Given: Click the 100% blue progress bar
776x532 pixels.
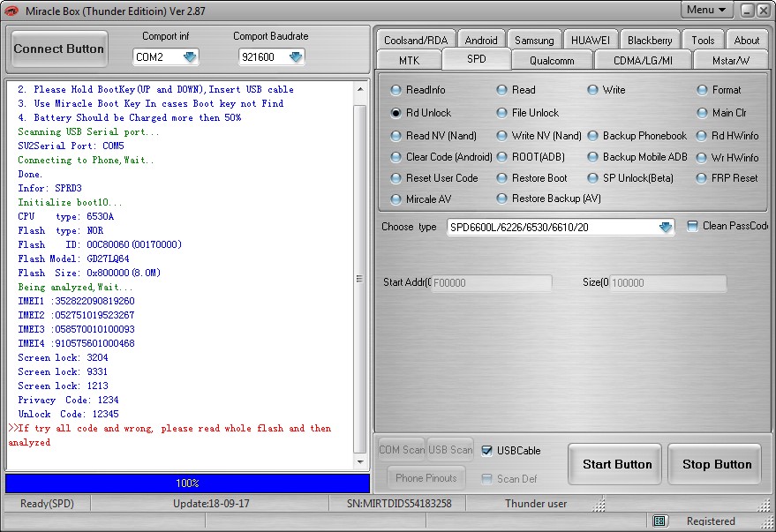Looking at the screenshot, I should (187, 483).
